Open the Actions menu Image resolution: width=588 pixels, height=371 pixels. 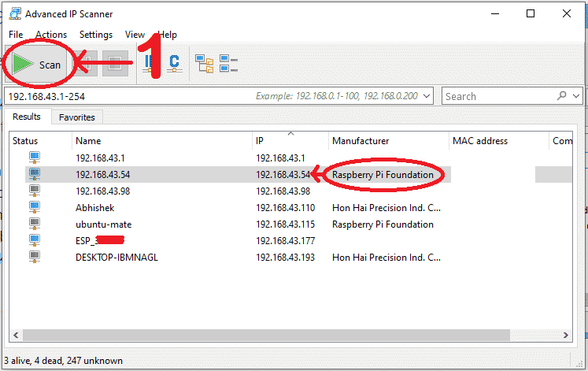click(x=51, y=35)
